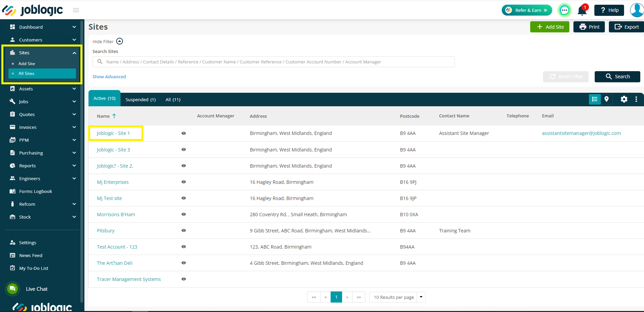Click the Dashboard icon in sidebar
Screen dimensions: 644x312
[x=12, y=27]
